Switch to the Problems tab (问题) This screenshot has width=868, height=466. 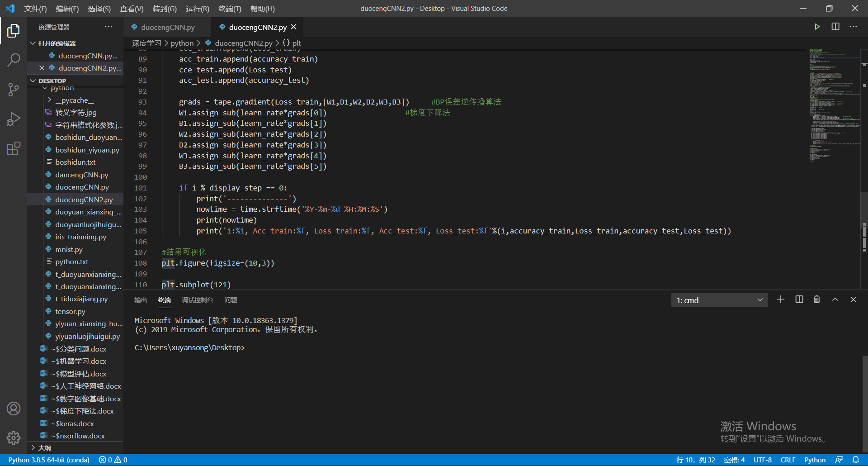(x=230, y=300)
